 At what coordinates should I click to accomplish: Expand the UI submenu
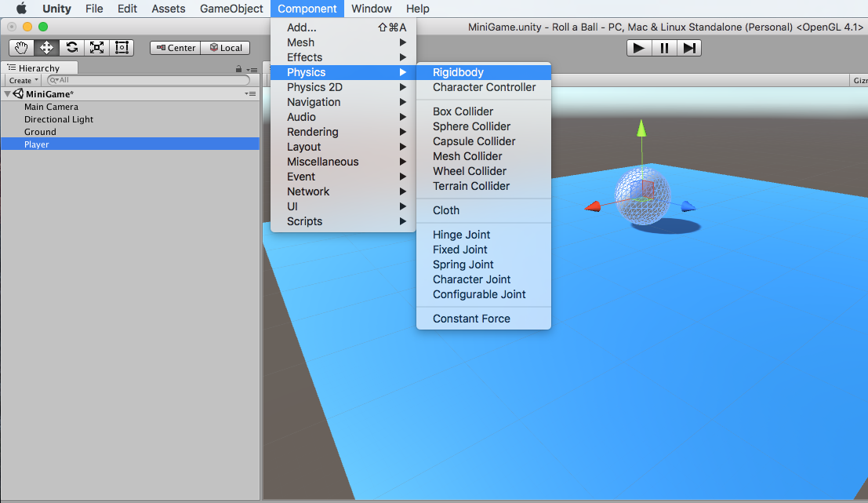343,206
